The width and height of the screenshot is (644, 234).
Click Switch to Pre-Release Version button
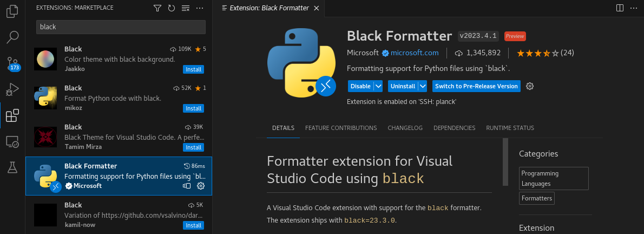tap(476, 86)
